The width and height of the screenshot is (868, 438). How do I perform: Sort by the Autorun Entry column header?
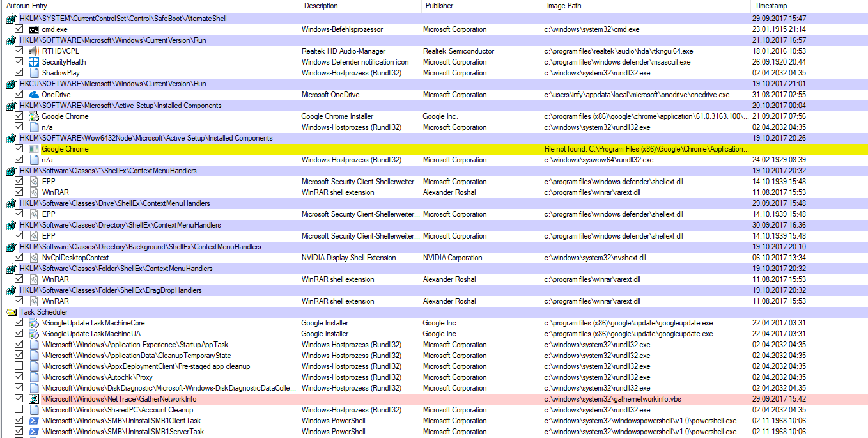[150, 6]
